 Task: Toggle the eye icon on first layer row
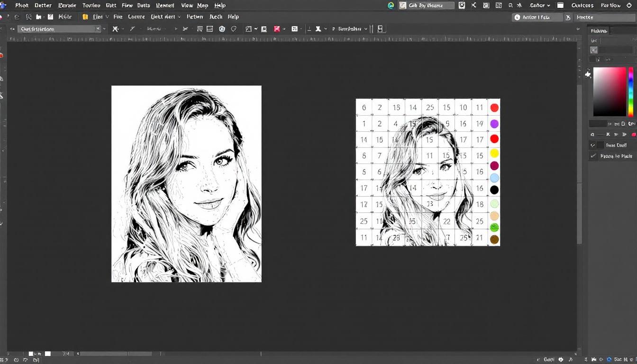tap(593, 146)
